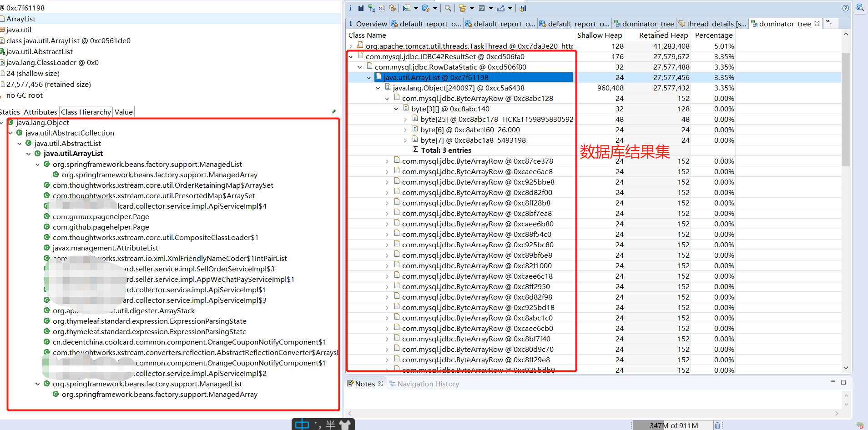This screenshot has width=868, height=430.
Task: Open the thread overview gear icon
Action: (393, 8)
